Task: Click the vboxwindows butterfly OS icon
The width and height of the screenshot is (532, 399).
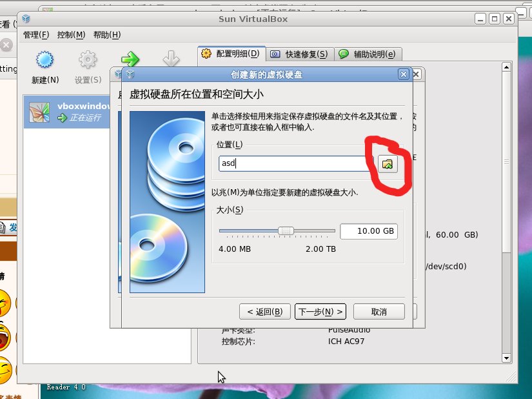Action: [39, 112]
